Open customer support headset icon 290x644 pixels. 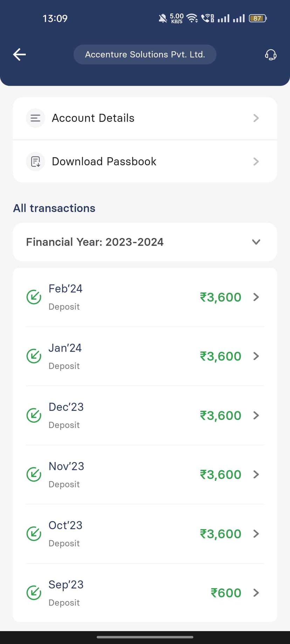[x=270, y=55]
